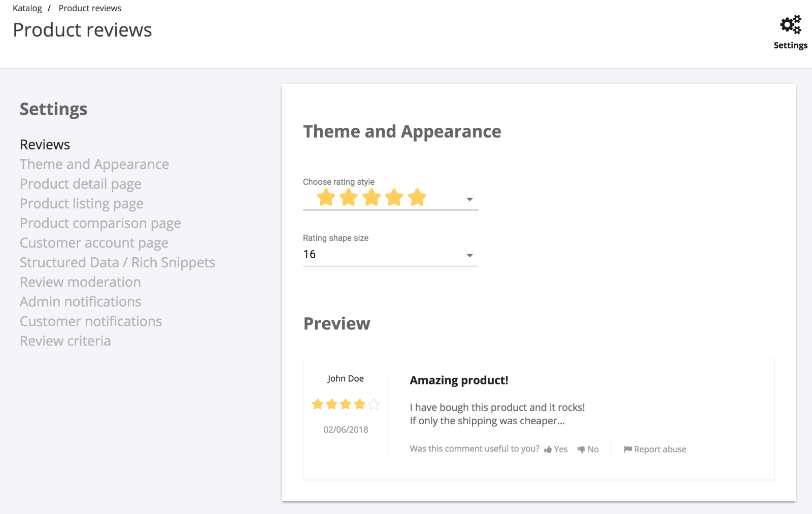The height and width of the screenshot is (514, 812).
Task: Click the thumbs-up Yes icon
Action: [x=548, y=450]
